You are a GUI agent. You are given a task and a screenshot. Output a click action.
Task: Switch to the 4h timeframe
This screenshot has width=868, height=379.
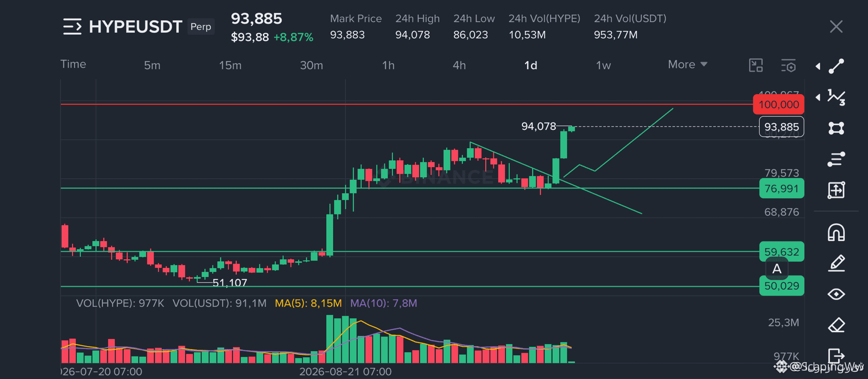click(x=459, y=65)
